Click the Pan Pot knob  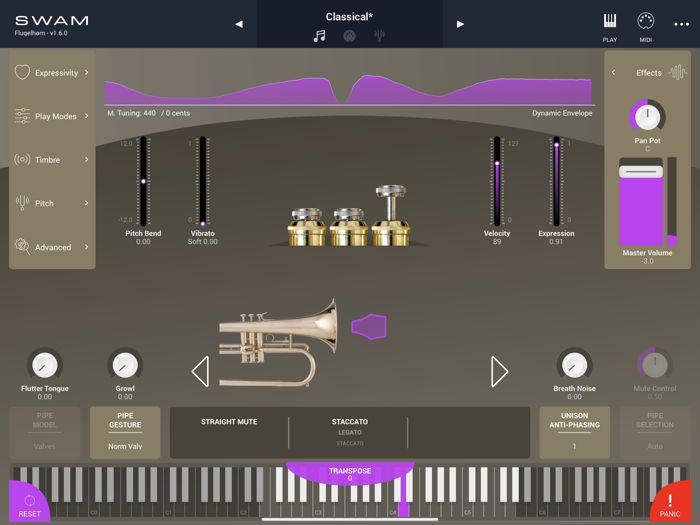tap(647, 117)
